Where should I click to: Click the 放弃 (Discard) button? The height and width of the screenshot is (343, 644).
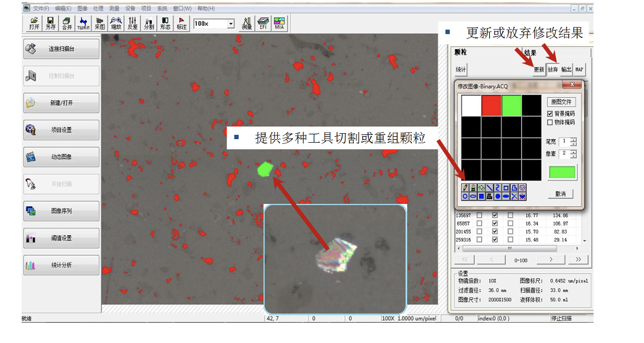(553, 70)
